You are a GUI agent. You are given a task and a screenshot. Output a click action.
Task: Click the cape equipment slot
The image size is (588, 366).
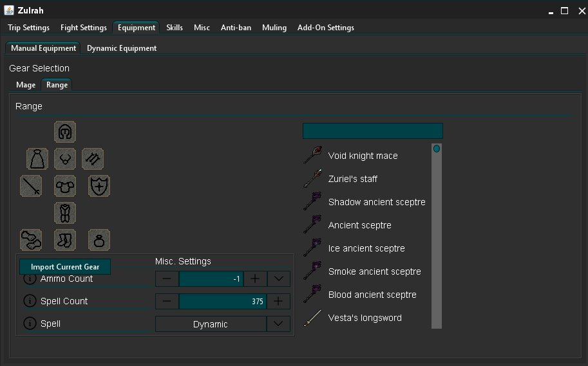tap(37, 159)
